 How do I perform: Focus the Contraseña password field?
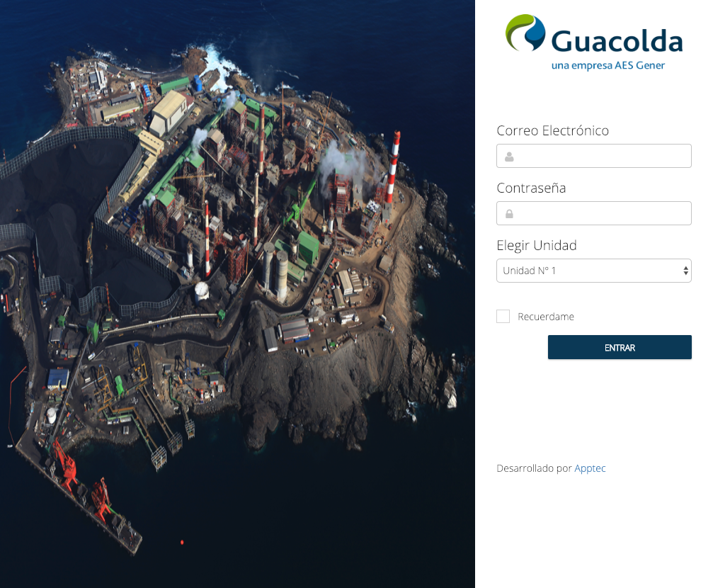(594, 213)
